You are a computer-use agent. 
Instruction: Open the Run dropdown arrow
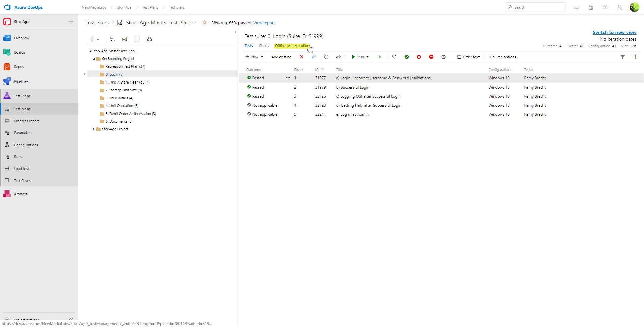pos(368,57)
